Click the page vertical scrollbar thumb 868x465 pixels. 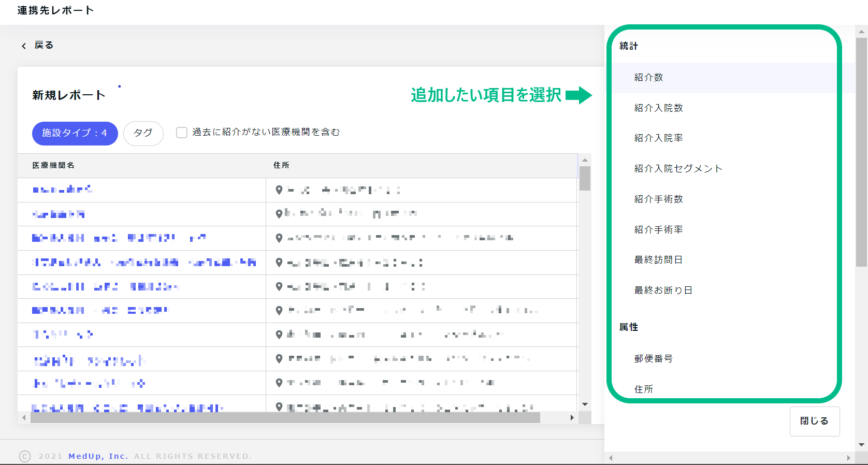[x=861, y=152]
